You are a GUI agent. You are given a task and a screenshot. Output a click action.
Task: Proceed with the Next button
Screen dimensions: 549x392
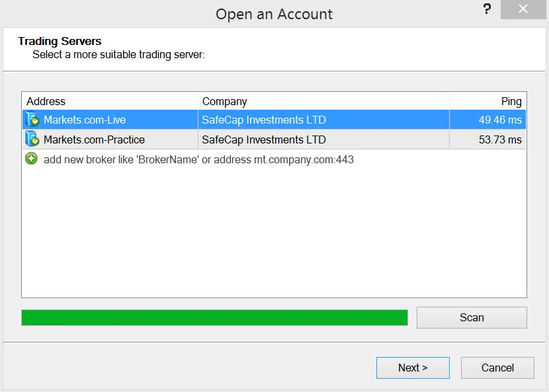click(413, 368)
